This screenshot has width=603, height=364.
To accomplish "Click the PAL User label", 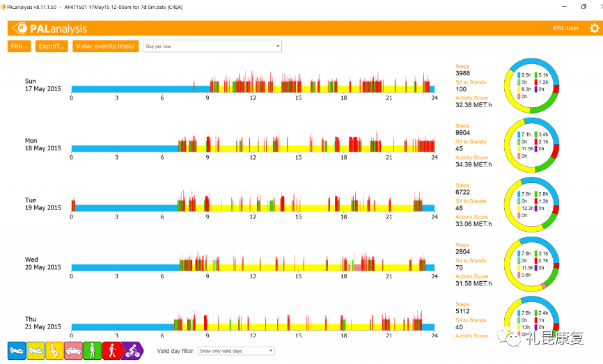I will [x=566, y=28].
